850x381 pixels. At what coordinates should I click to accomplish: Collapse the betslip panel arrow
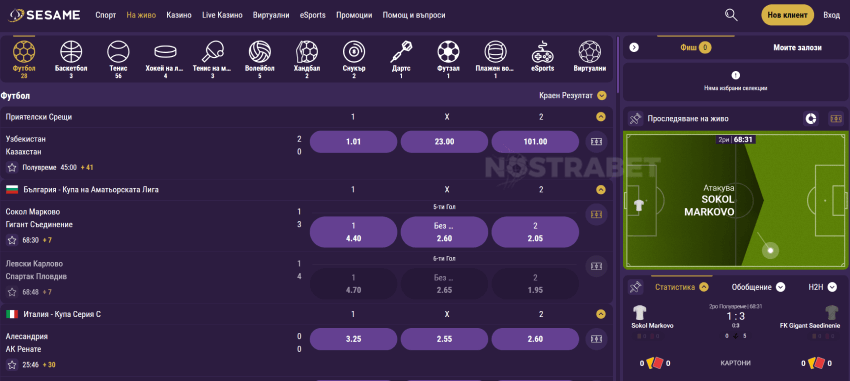pos(634,48)
